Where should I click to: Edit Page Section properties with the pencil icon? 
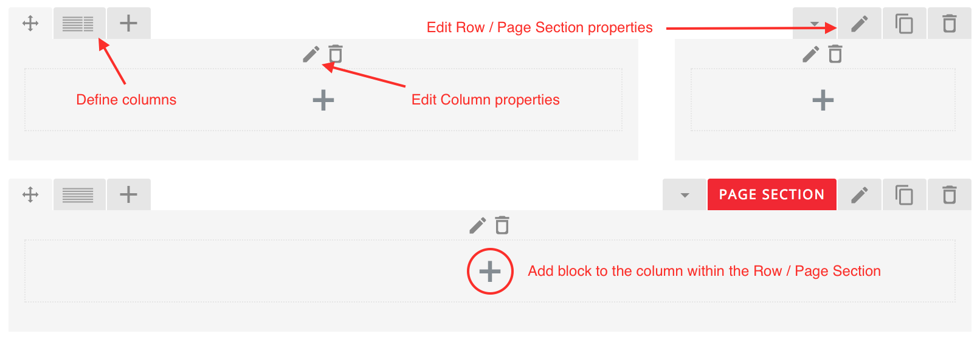[859, 195]
